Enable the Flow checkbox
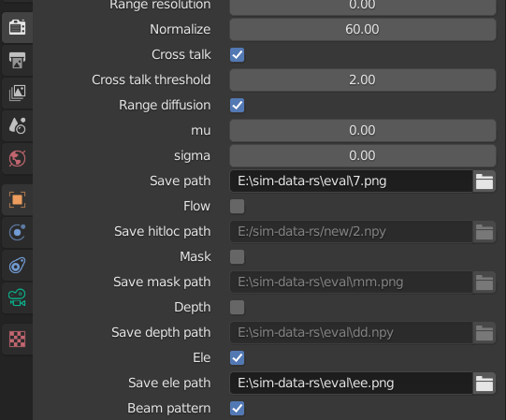The image size is (506, 420). [237, 207]
